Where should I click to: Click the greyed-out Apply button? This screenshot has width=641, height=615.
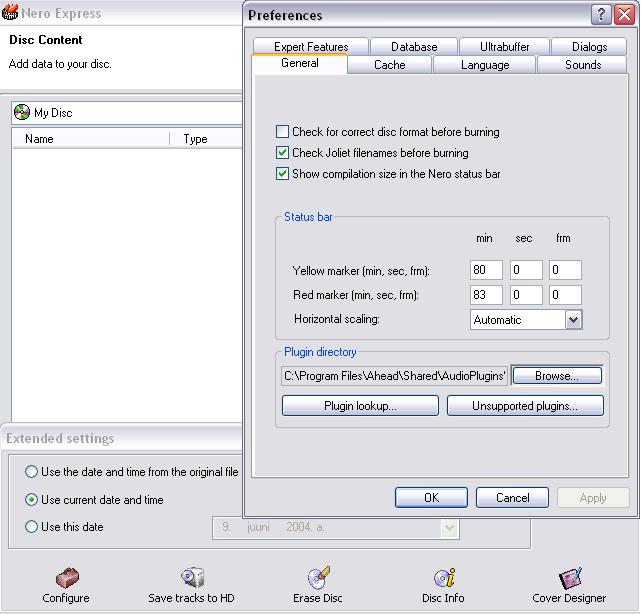pos(593,498)
